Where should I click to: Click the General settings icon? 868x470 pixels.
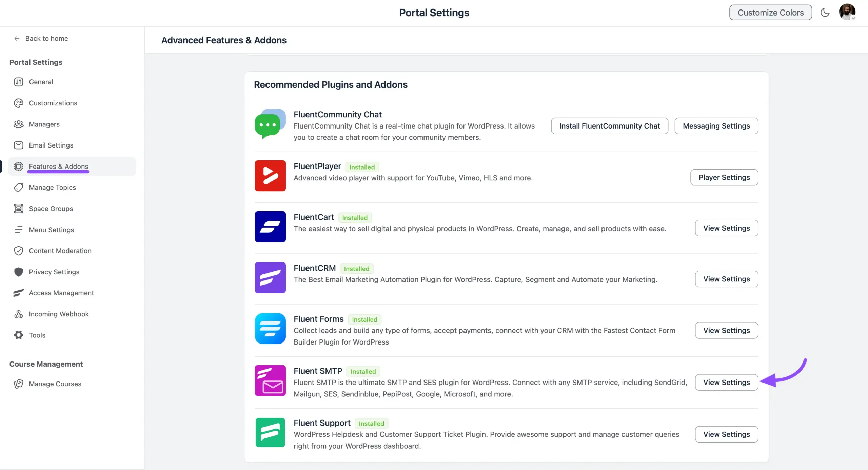[x=19, y=82]
